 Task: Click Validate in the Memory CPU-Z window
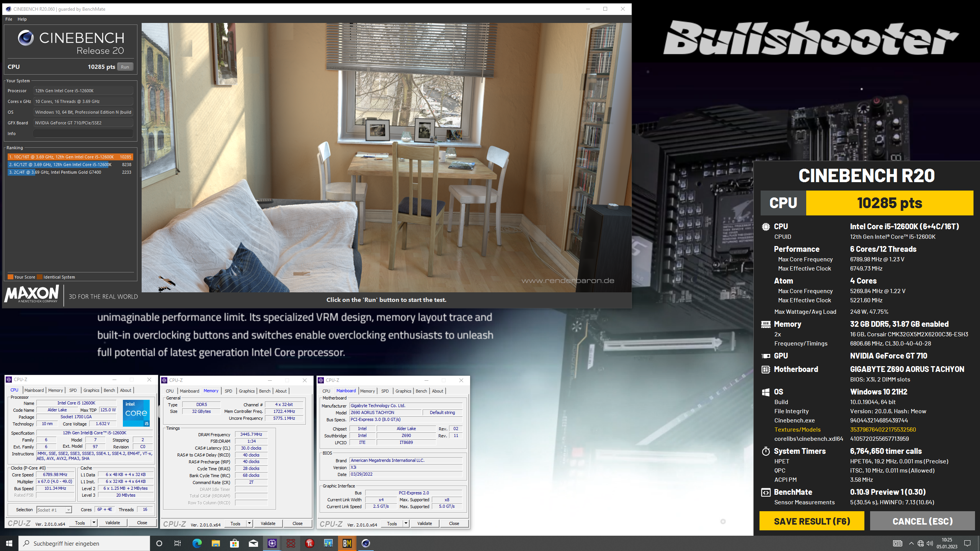[x=268, y=523]
